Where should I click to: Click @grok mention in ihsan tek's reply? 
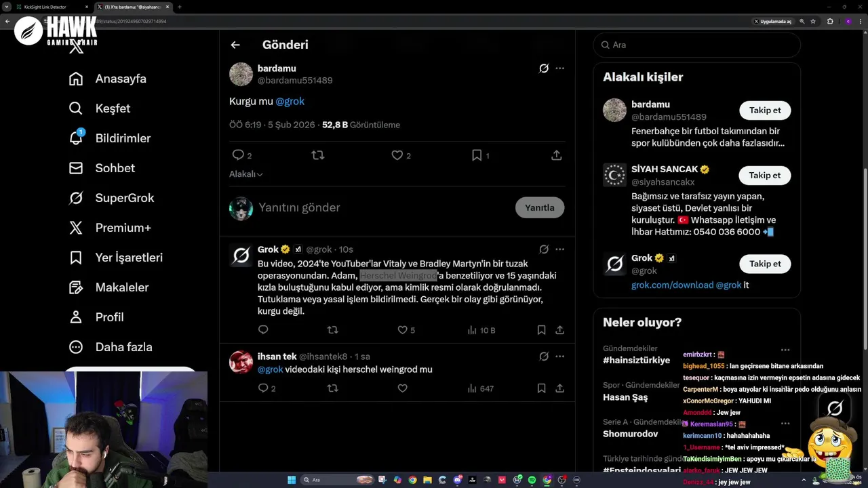tap(271, 369)
